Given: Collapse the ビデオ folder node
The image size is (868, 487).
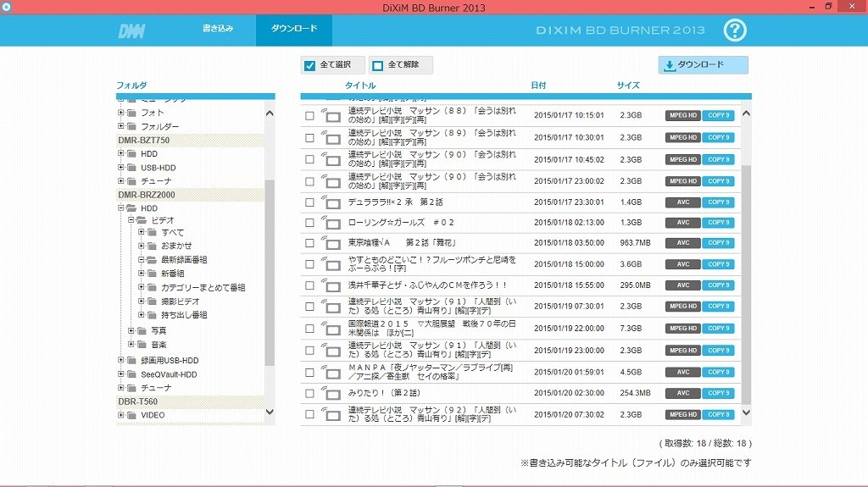Looking at the screenshot, I should 131,219.
